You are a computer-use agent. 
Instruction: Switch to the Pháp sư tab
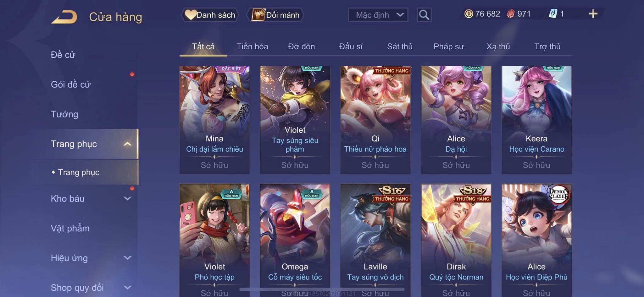click(x=449, y=46)
